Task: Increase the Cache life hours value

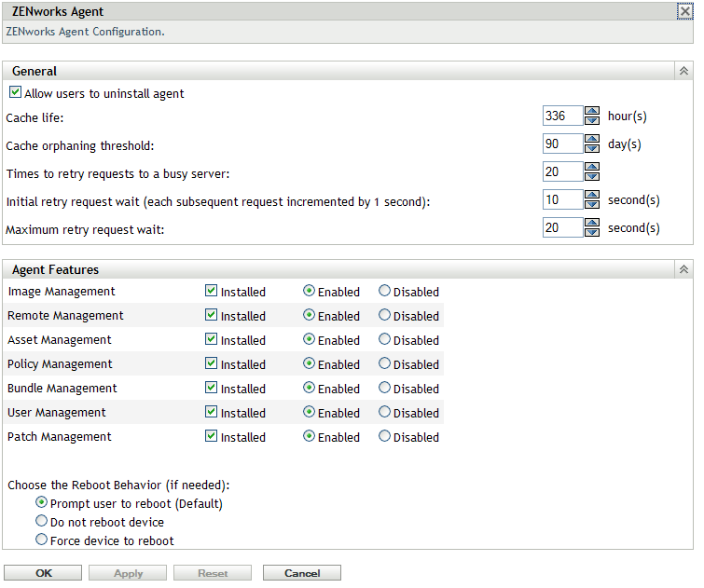Action: point(591,112)
